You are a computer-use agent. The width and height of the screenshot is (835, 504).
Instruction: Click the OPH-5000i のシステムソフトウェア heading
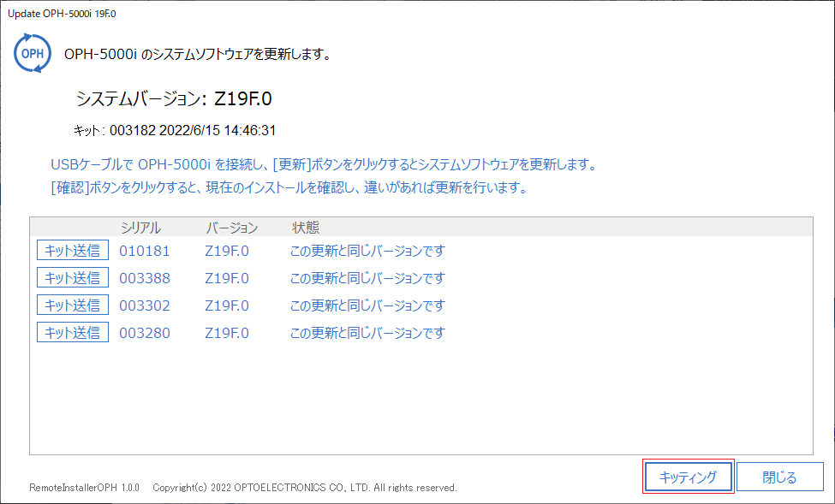coord(198,54)
